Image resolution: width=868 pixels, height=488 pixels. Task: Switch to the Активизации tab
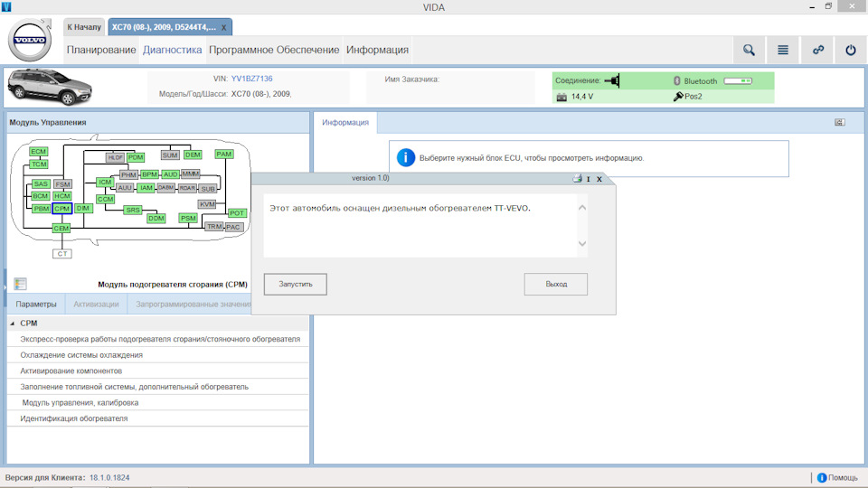tap(97, 305)
